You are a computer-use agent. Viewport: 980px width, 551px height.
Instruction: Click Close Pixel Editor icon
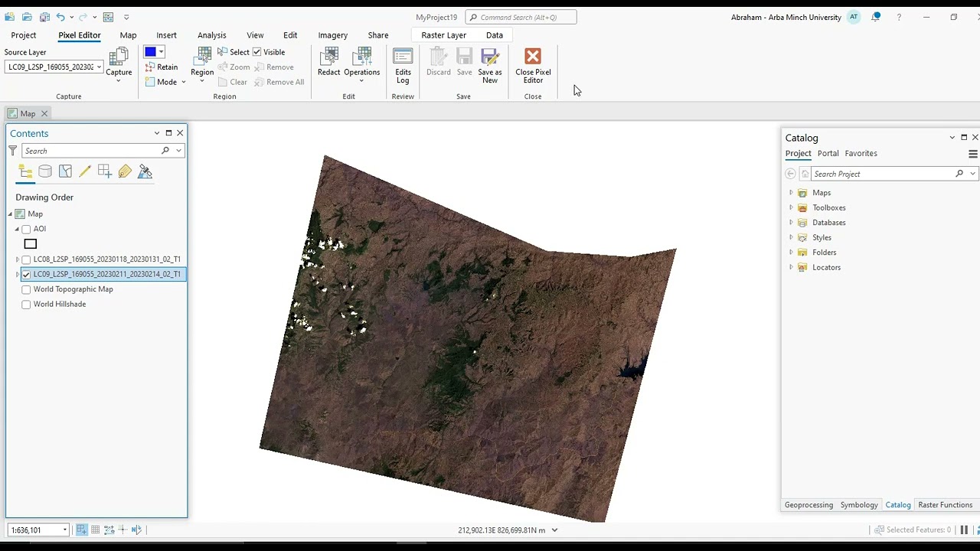pyautogui.click(x=533, y=57)
